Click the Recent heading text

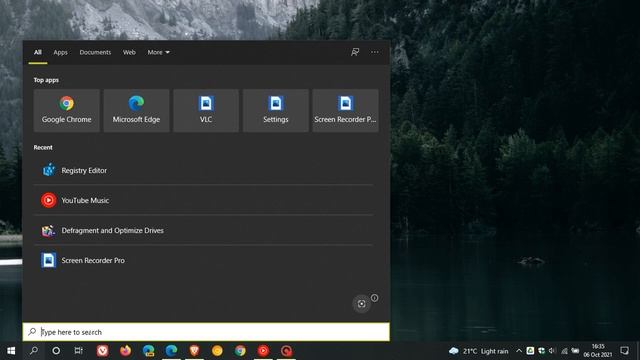tap(43, 147)
